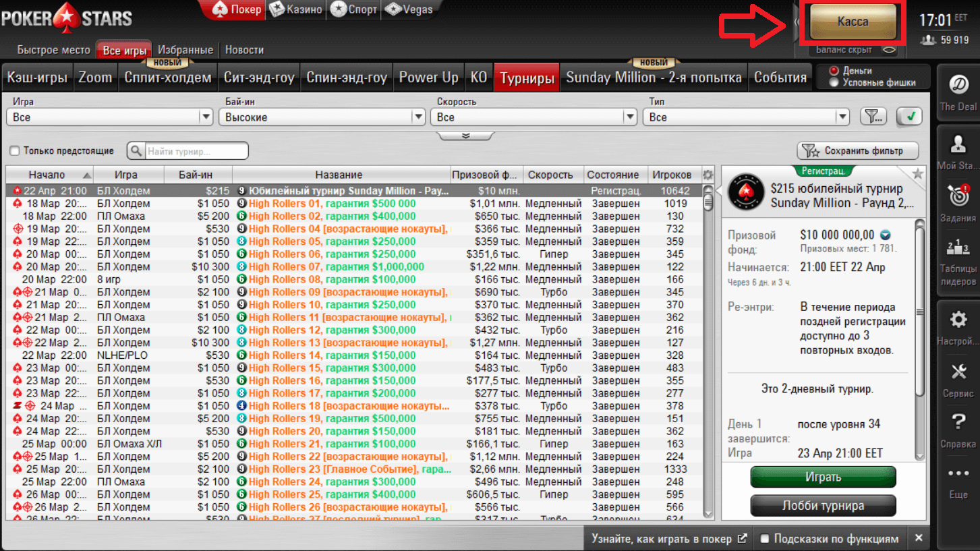This screenshot has width=980, height=551.
Task: Click the tournament spade logo in details panel
Action: (745, 192)
